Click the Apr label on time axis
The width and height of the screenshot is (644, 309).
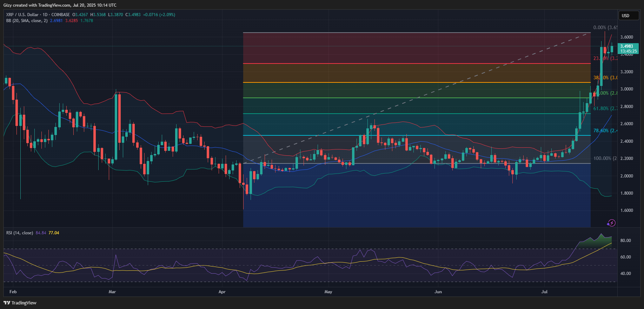222,292
